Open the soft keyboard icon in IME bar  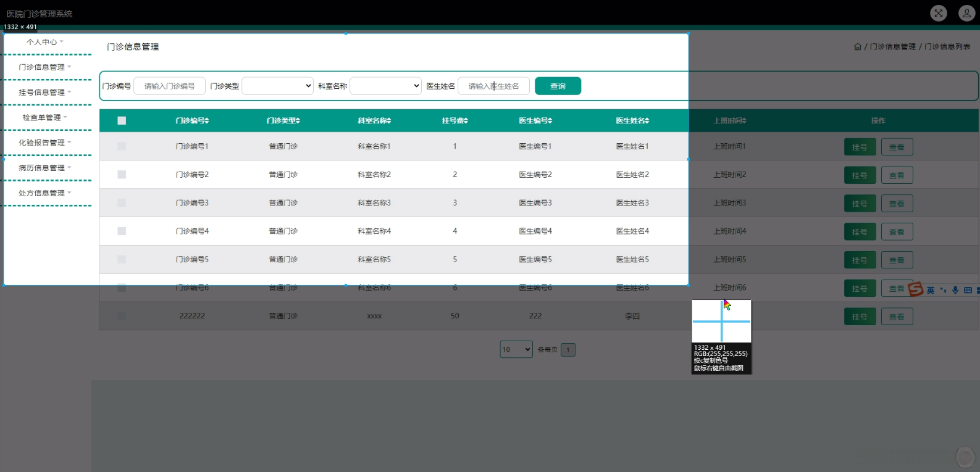[x=968, y=290]
